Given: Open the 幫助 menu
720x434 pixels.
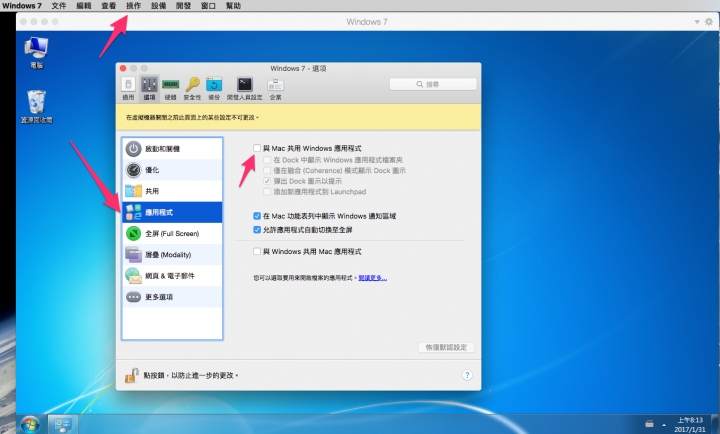Looking at the screenshot, I should pyautogui.click(x=233, y=6).
